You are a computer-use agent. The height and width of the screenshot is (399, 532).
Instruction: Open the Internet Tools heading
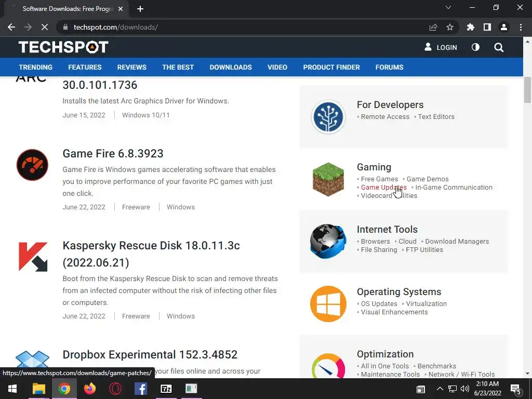click(x=387, y=229)
